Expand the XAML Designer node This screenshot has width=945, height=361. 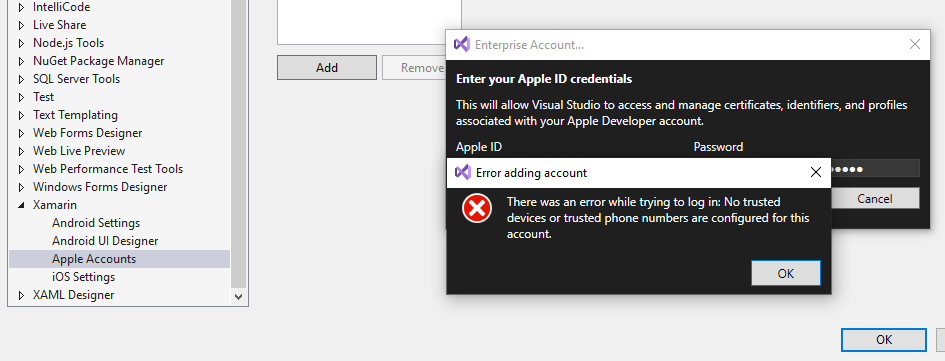[x=22, y=295]
